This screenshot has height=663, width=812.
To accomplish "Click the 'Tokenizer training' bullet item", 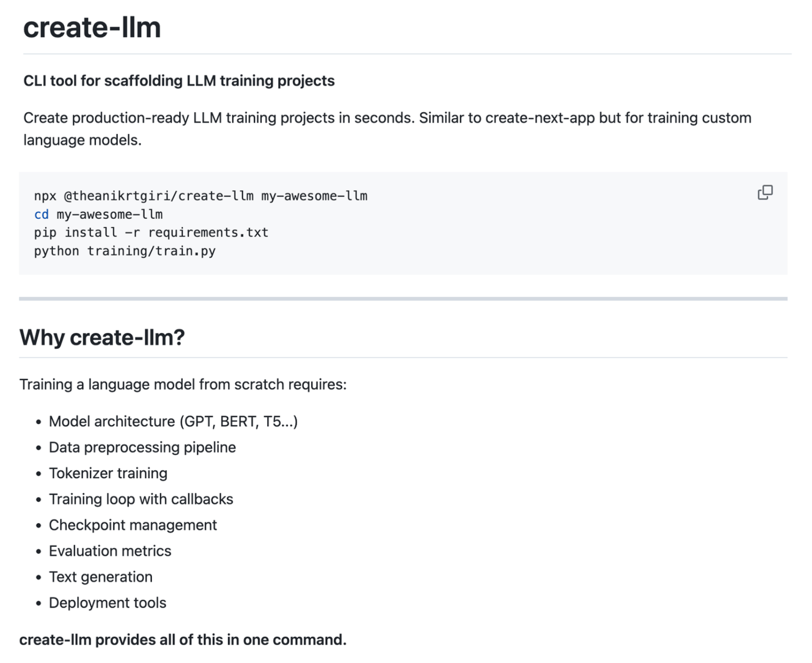I will pos(108,473).
